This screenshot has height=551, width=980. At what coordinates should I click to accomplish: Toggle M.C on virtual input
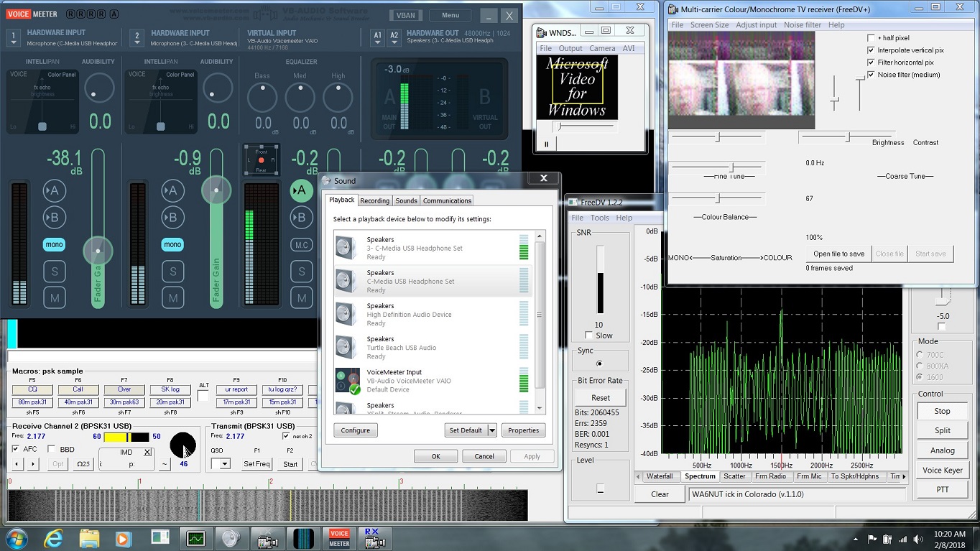coord(301,245)
